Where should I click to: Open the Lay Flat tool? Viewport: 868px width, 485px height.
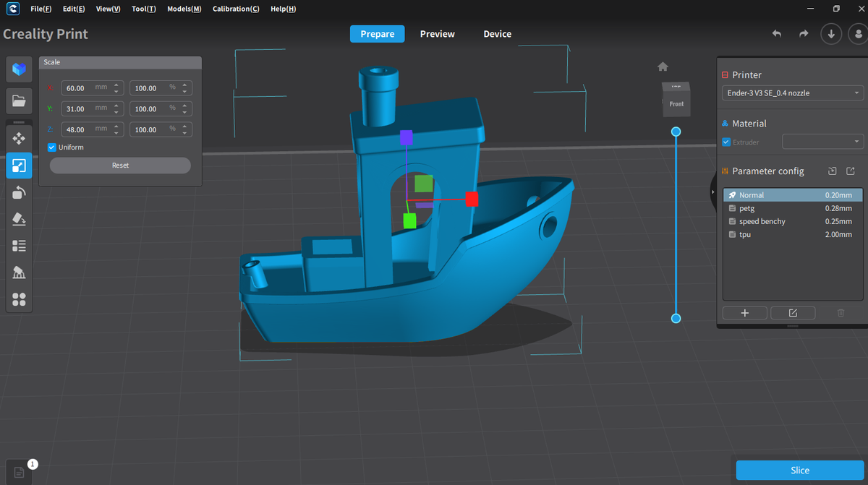[x=19, y=219]
